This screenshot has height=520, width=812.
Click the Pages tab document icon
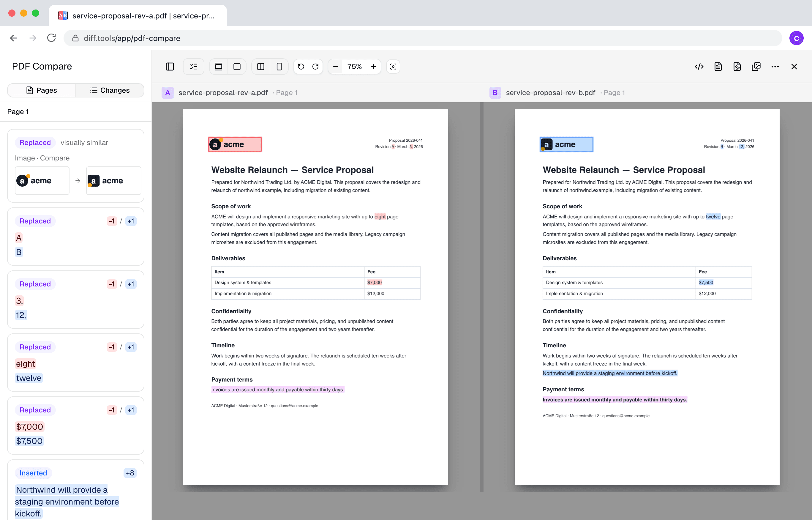coord(30,90)
